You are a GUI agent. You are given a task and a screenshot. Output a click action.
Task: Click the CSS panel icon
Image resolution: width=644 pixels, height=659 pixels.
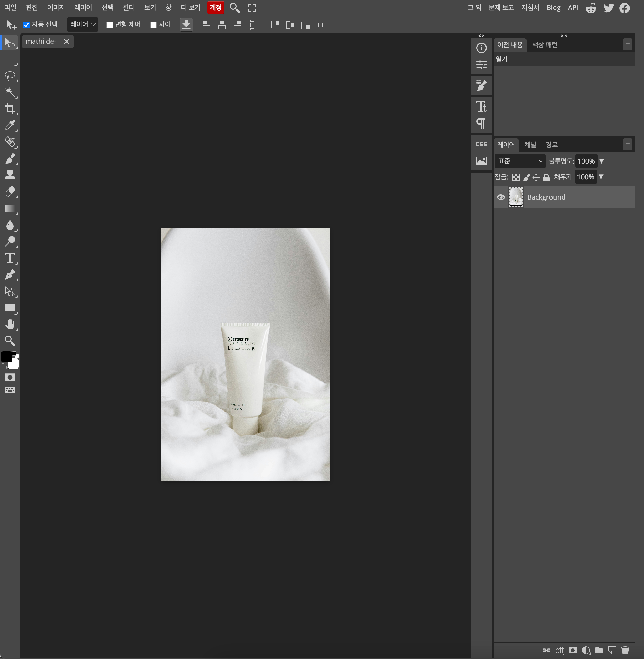[x=481, y=144]
